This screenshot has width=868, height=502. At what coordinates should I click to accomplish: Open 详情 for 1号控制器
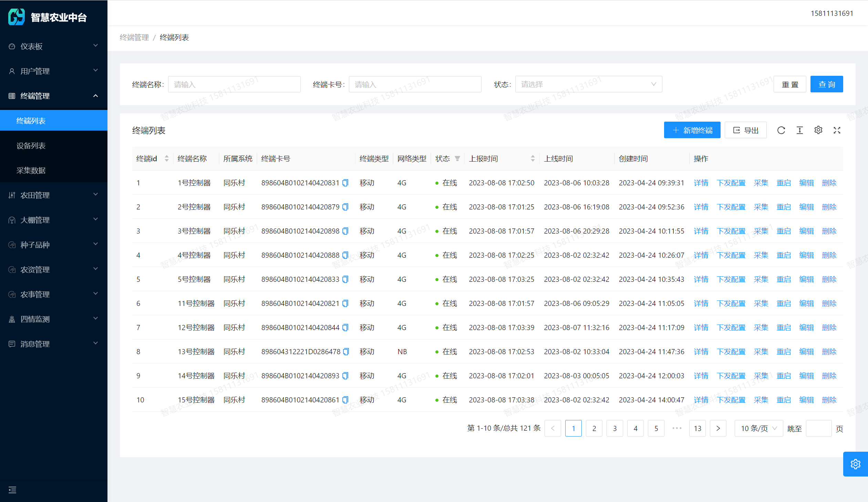click(x=701, y=183)
